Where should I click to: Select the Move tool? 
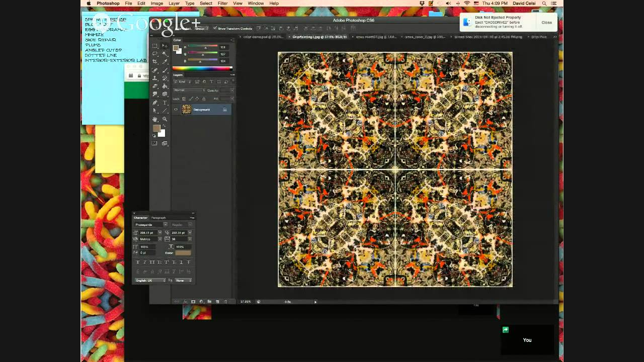165,46
